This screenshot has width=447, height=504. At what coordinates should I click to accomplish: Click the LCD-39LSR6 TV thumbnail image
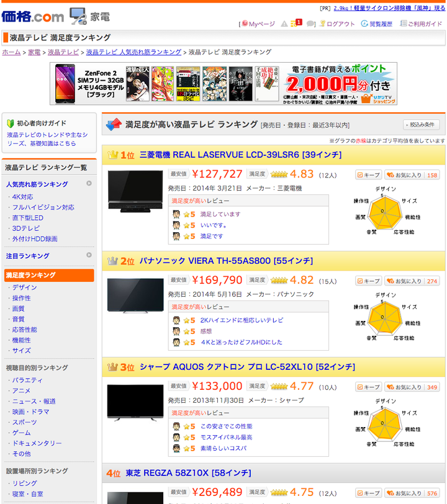135,192
